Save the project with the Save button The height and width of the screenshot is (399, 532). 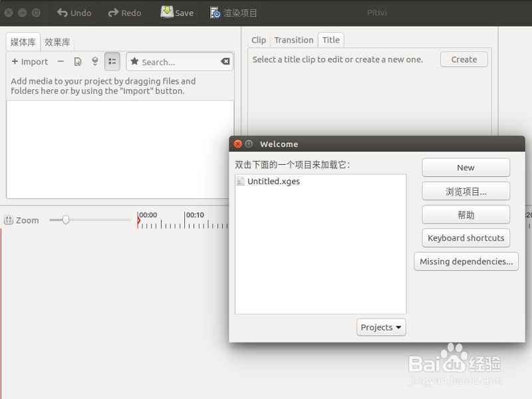177,13
